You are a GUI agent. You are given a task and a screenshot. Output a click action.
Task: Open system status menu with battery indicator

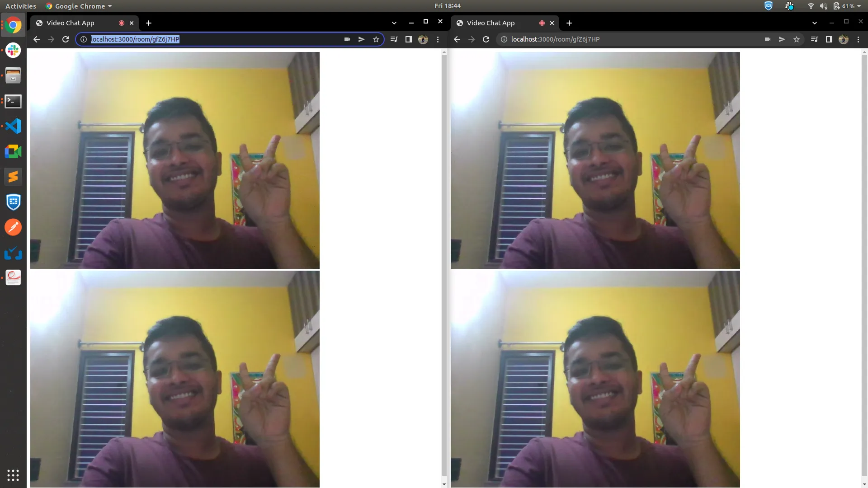[x=834, y=6]
